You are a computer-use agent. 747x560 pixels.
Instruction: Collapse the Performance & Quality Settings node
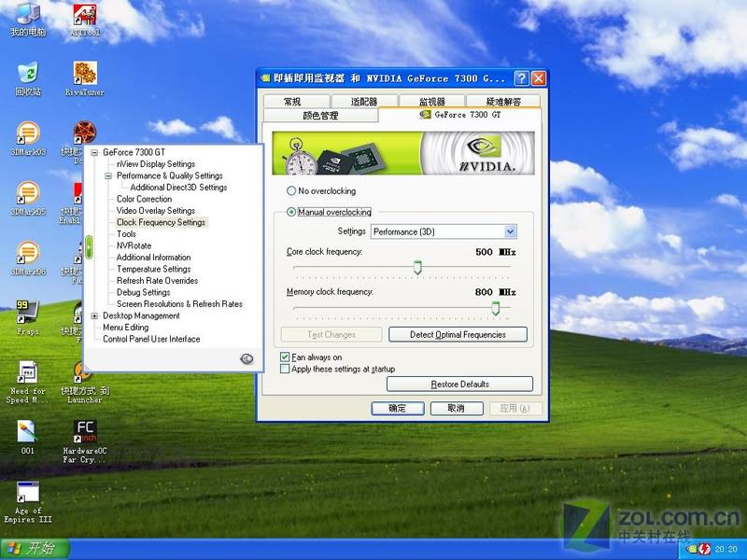coord(108,175)
